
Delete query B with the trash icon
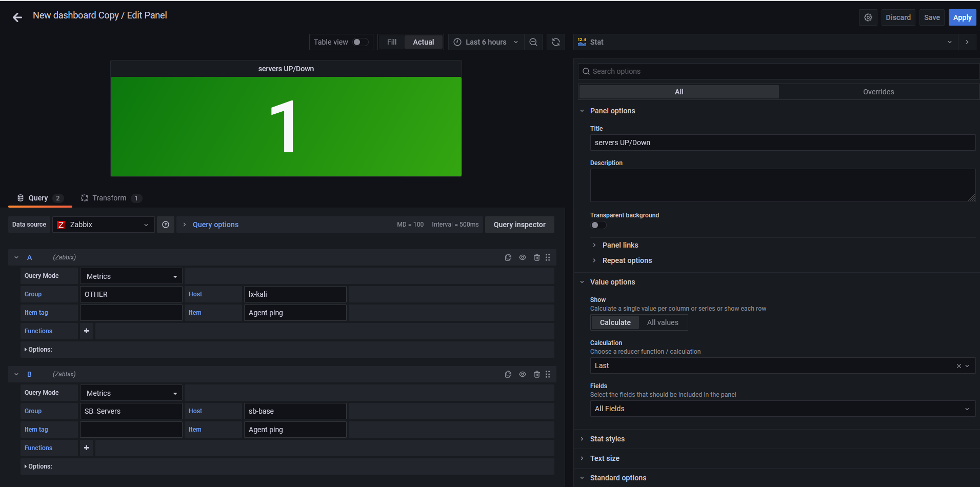pyautogui.click(x=537, y=374)
